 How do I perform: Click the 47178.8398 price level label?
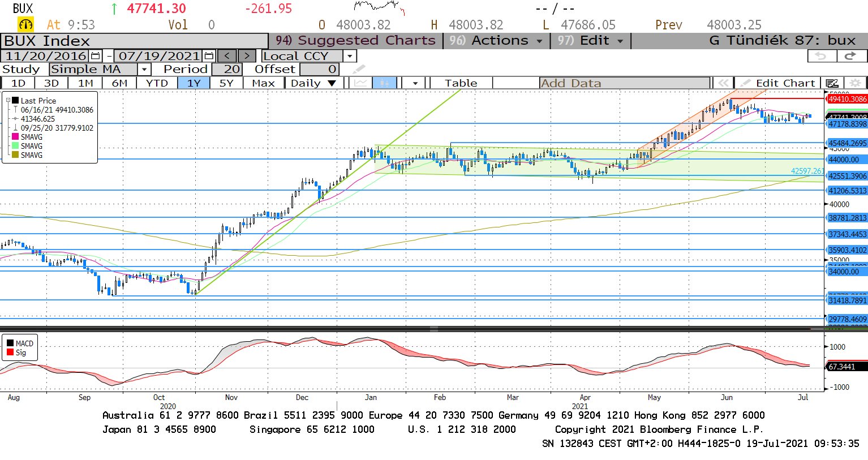[x=847, y=124]
